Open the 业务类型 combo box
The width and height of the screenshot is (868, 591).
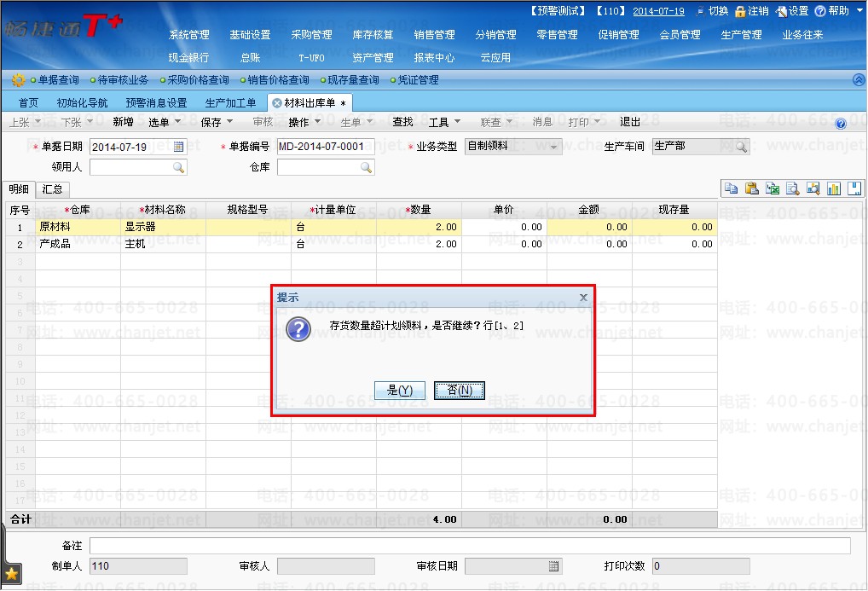tap(553, 147)
